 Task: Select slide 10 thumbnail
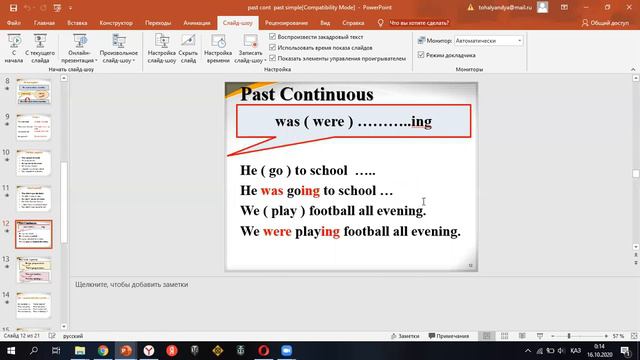click(x=34, y=163)
